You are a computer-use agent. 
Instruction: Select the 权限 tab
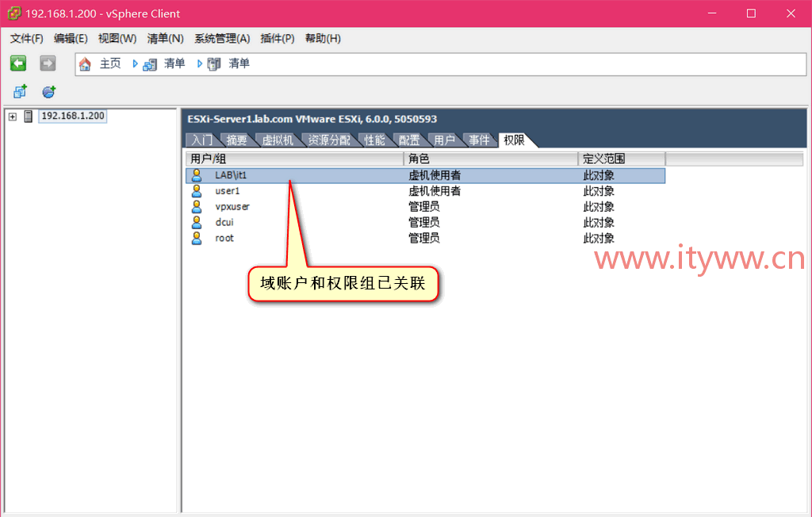tap(514, 140)
